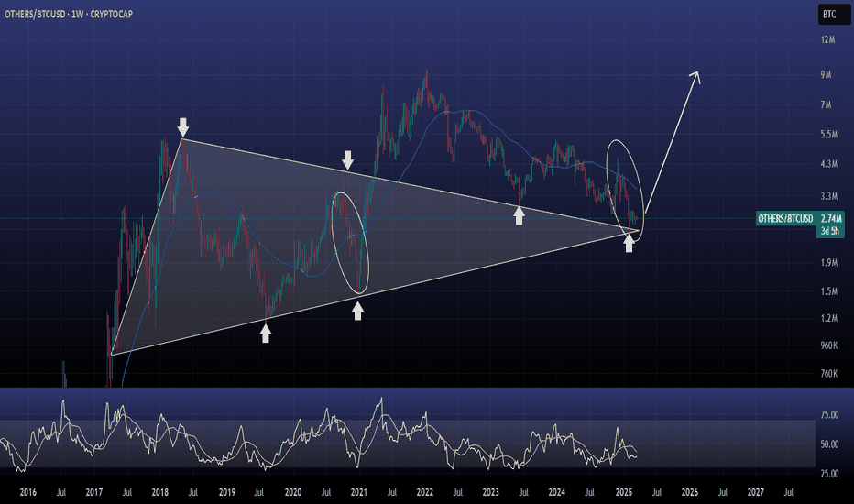This screenshot has height=504, width=854.
Task: Click the 2020 time axis label
Action: tap(293, 493)
